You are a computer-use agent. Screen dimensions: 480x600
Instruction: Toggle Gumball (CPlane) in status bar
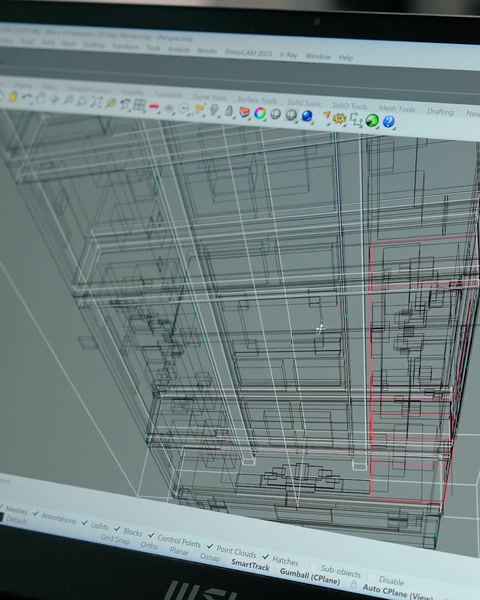click(310, 577)
